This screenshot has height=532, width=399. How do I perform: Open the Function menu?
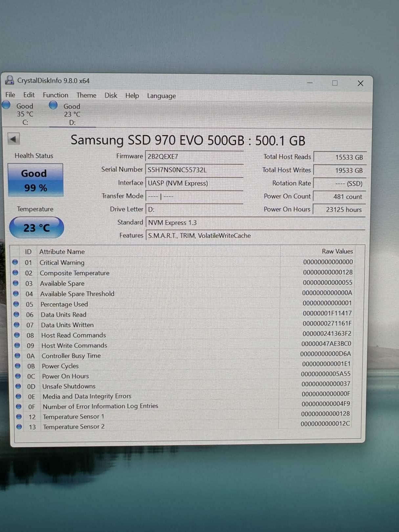coord(55,95)
